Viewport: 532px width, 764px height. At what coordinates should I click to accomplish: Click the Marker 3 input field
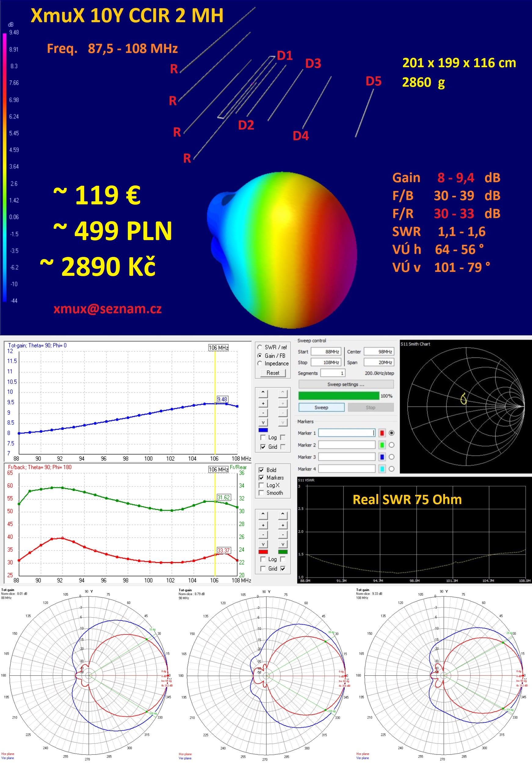tap(347, 456)
